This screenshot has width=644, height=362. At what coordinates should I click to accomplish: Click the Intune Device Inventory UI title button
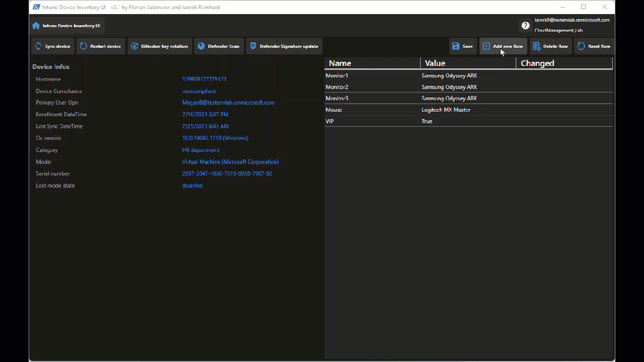tap(67, 26)
